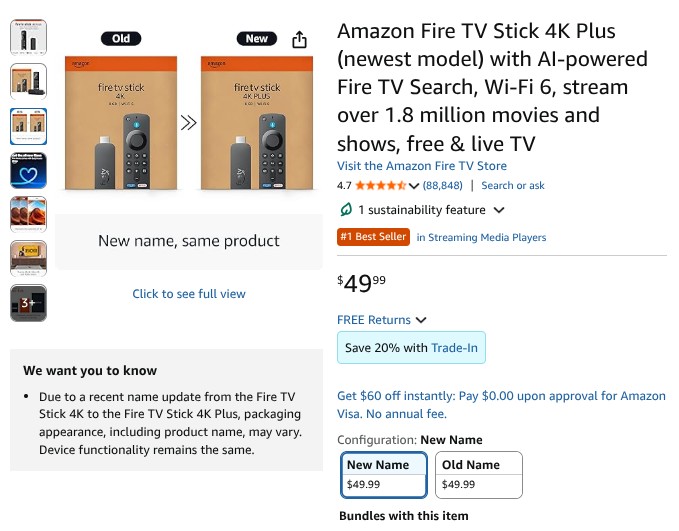Select the last thumbnail labeled 3+
The width and height of the screenshot is (679, 531).
28,303
